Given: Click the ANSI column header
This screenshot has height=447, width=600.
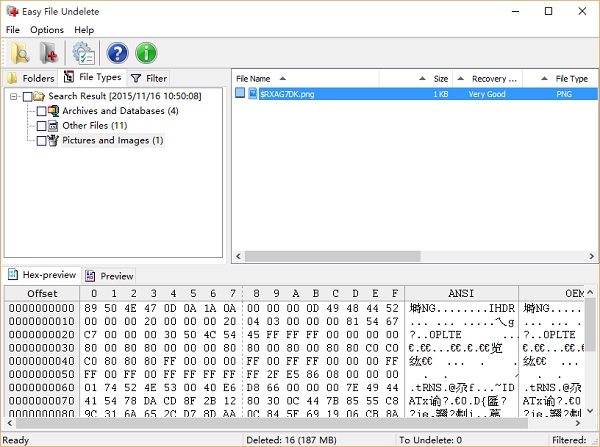Looking at the screenshot, I should click(x=461, y=294).
